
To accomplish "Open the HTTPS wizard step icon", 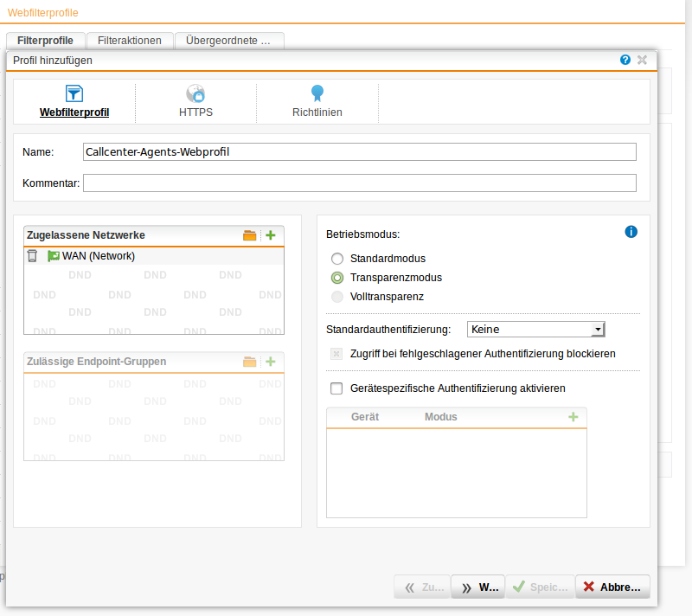I will [x=195, y=93].
